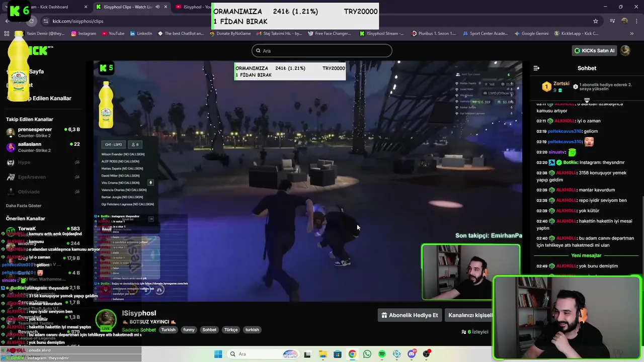Open the ISisyphosI Stream bookmark

tap(382, 34)
